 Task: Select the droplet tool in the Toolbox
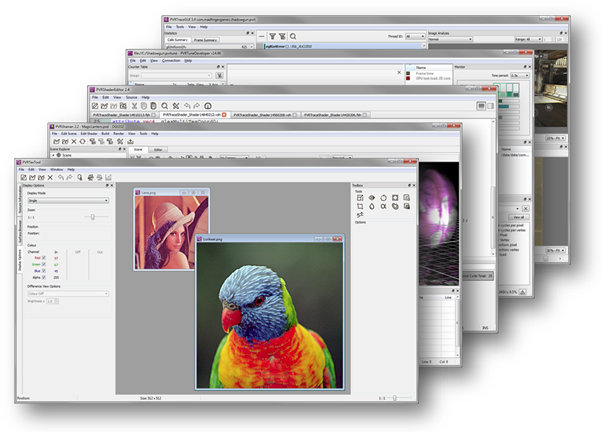tap(372, 206)
